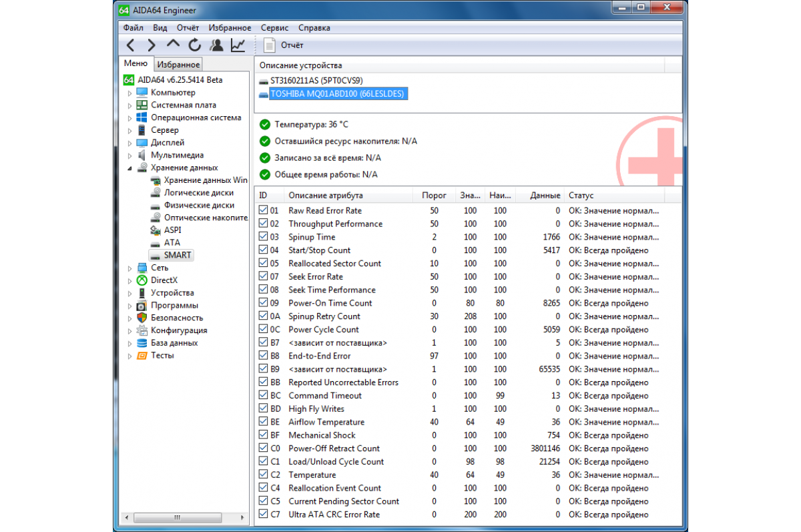
Task: Click the Описание устройства column header
Action: click(460, 65)
